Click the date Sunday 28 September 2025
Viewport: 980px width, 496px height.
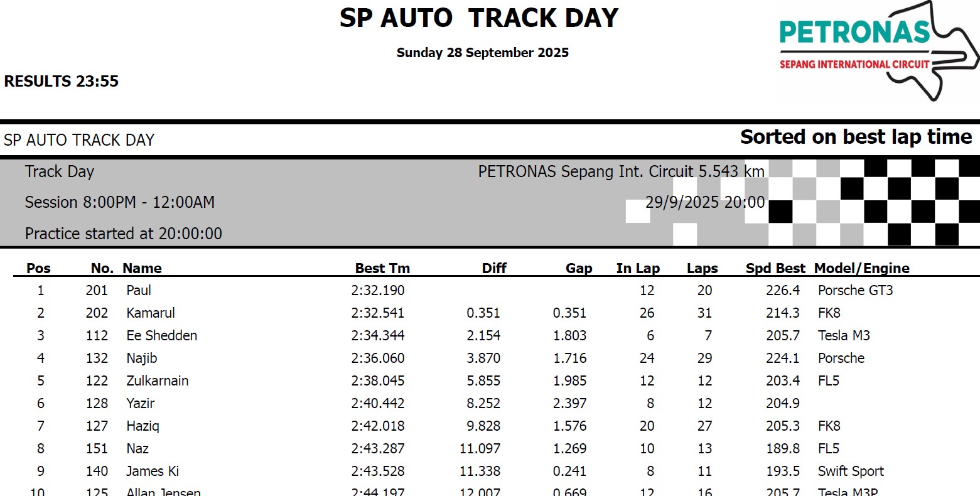(482, 53)
